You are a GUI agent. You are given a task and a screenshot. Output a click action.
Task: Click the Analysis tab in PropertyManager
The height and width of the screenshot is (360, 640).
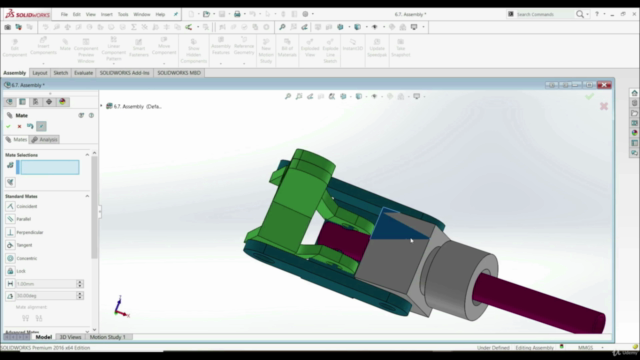pos(44,140)
